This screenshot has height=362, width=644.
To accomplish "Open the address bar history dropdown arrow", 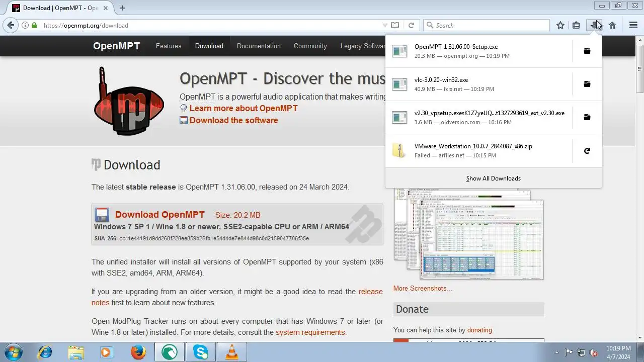I will click(x=385, y=25).
